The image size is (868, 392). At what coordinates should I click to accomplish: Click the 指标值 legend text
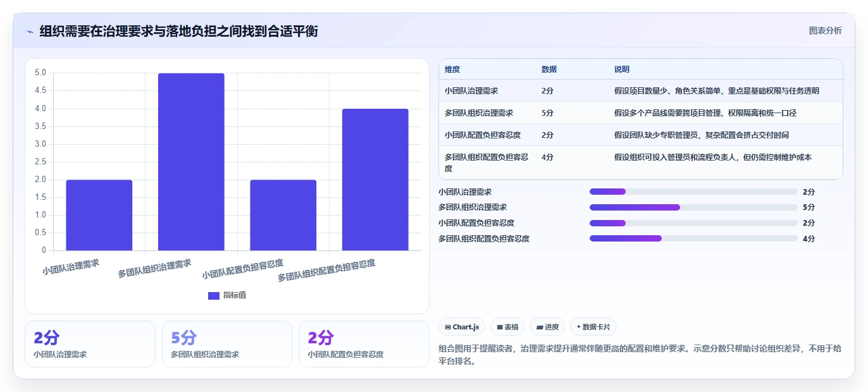click(235, 295)
